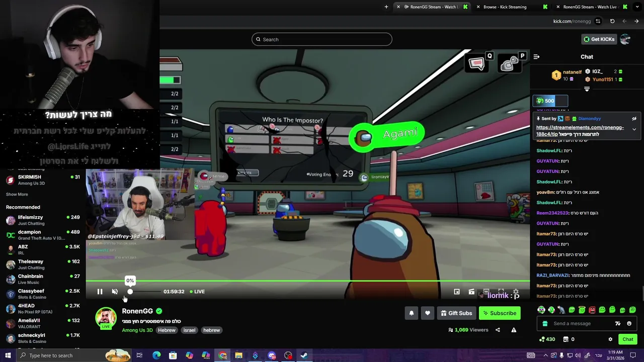Open the streamelements tip link

(x=580, y=131)
